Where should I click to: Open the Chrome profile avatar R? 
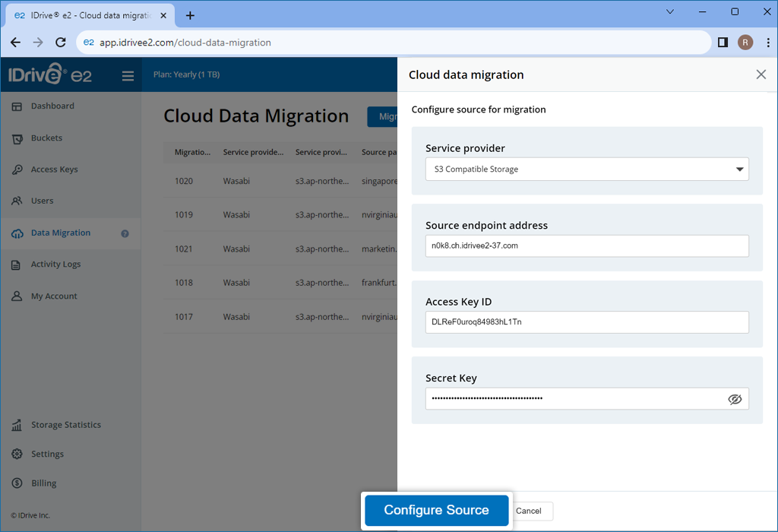tap(745, 43)
